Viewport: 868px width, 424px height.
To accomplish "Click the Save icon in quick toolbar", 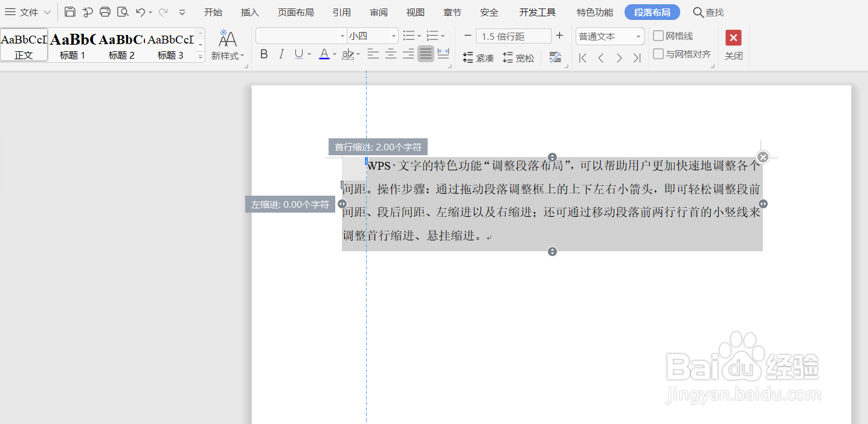I will click(x=70, y=12).
